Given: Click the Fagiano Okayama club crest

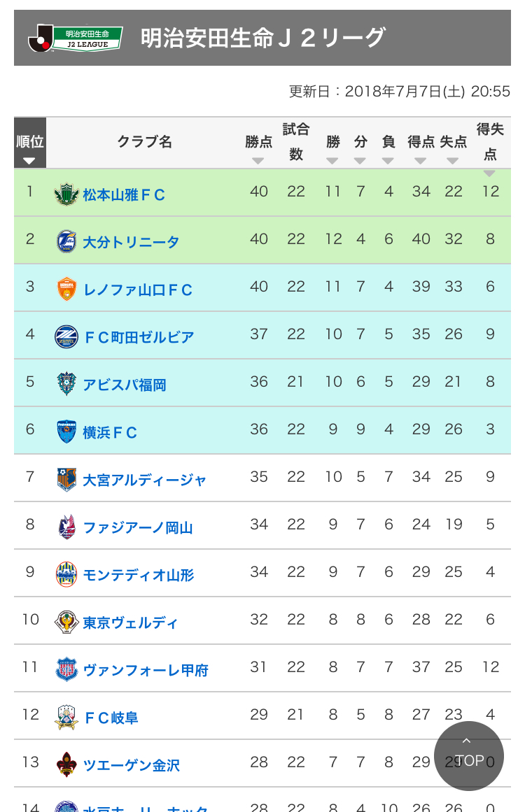Looking at the screenshot, I should click(x=66, y=527).
